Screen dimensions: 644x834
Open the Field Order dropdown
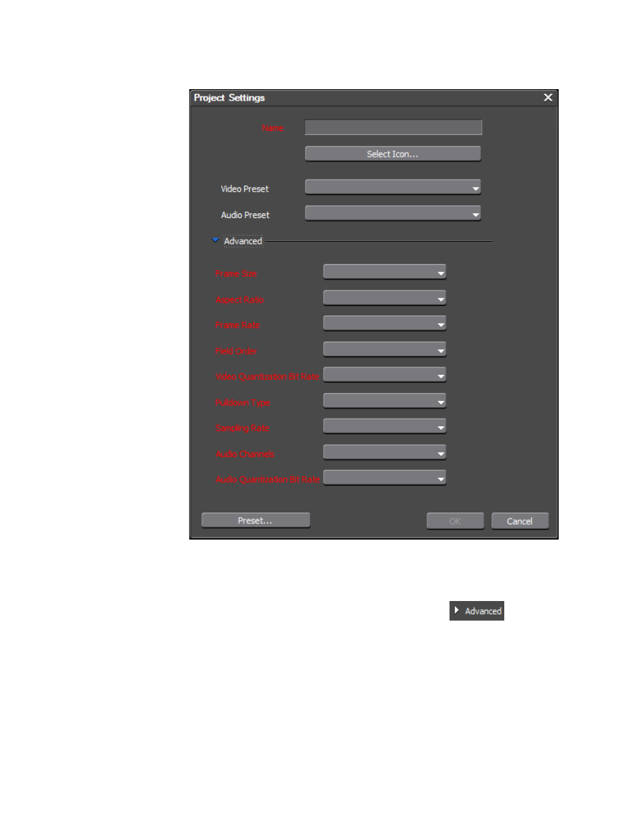(x=385, y=350)
